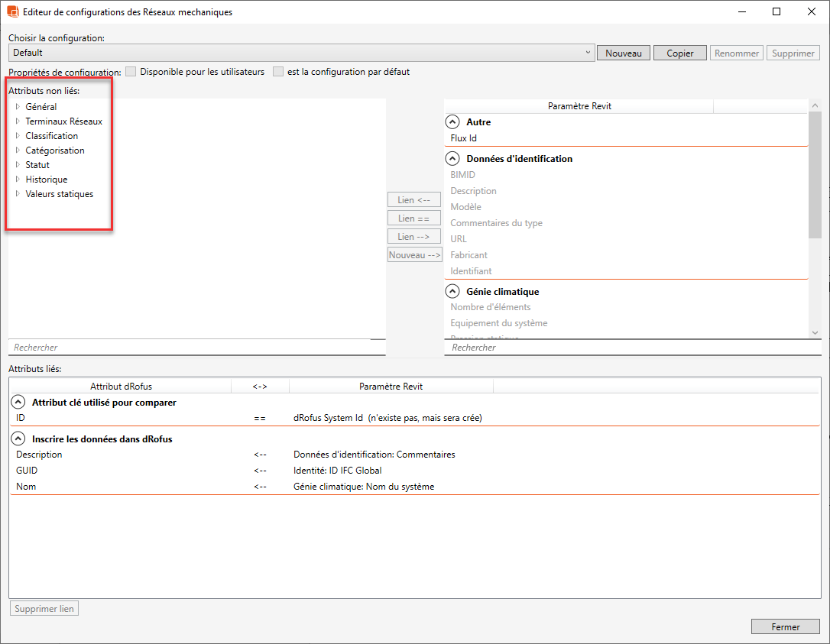Toggle Disponible pour les utilisateurs checkbox
This screenshot has width=830, height=644.
(x=131, y=72)
